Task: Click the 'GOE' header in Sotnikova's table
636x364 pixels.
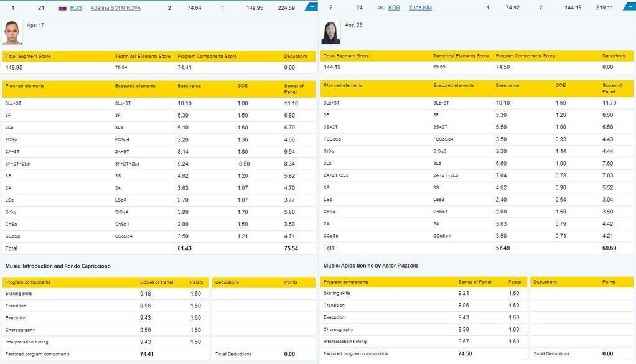Action: (x=242, y=86)
